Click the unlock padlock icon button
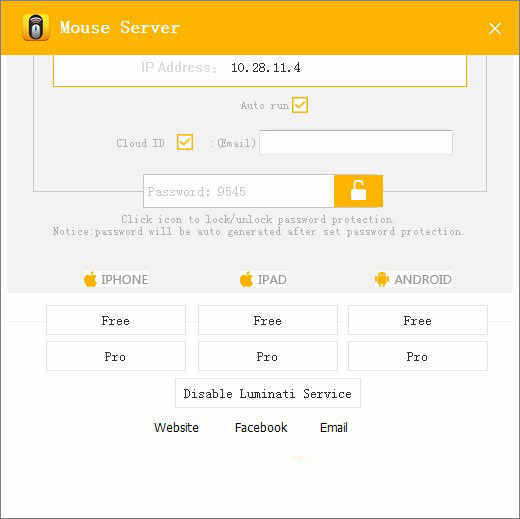This screenshot has height=519, width=520. pos(358,191)
